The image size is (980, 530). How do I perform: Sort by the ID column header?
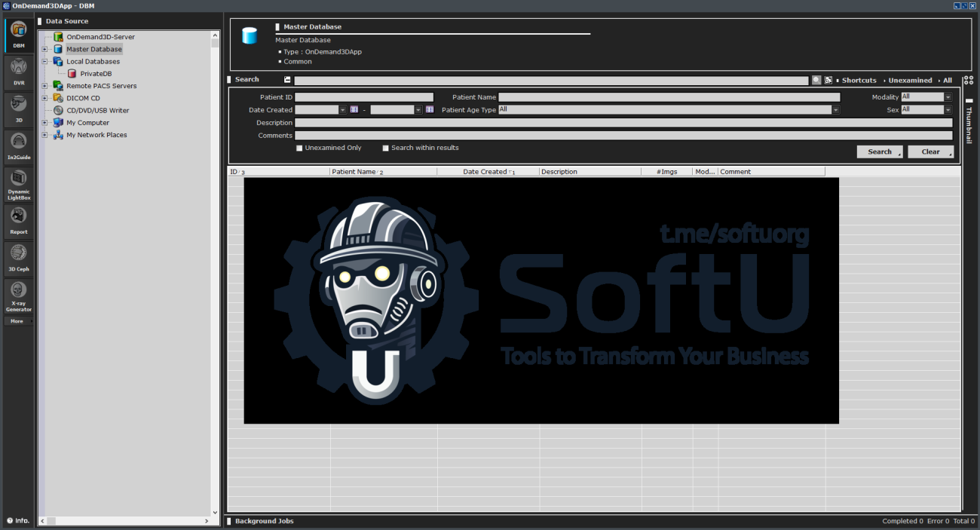[279, 172]
